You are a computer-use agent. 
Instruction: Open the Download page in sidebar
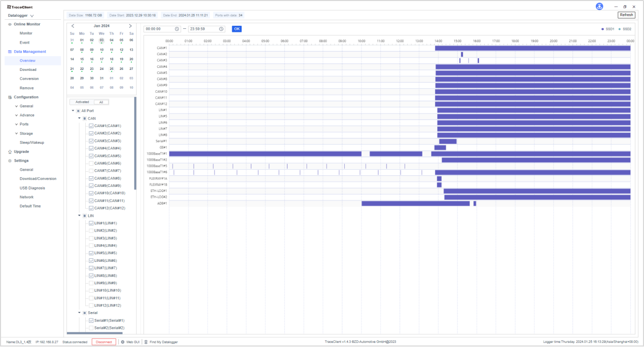tap(28, 70)
